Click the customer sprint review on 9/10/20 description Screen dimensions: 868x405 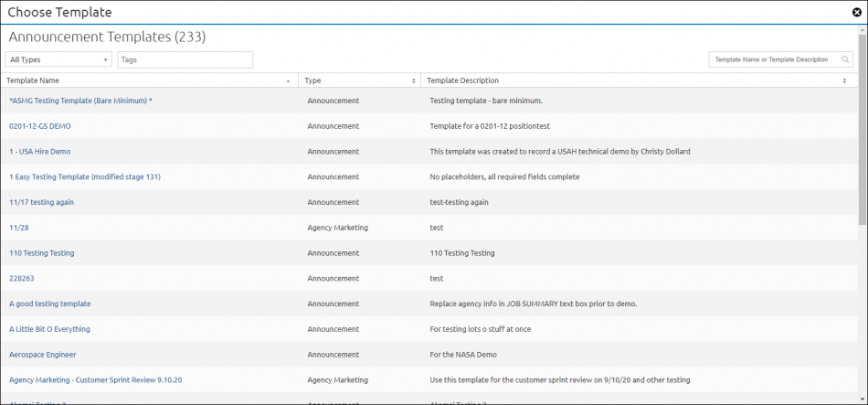pyautogui.click(x=560, y=380)
